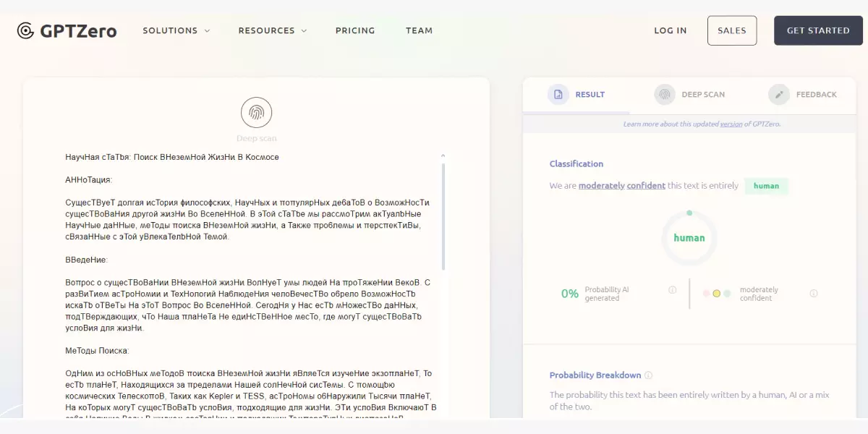Click the 'Probability Breakdown' heading
The width and height of the screenshot is (868, 434).
pos(595,375)
